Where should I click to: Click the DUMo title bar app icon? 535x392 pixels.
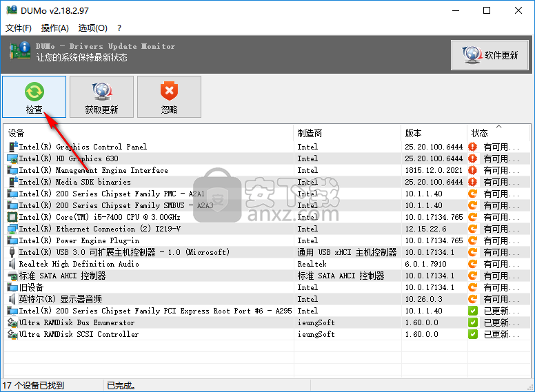[12, 10]
